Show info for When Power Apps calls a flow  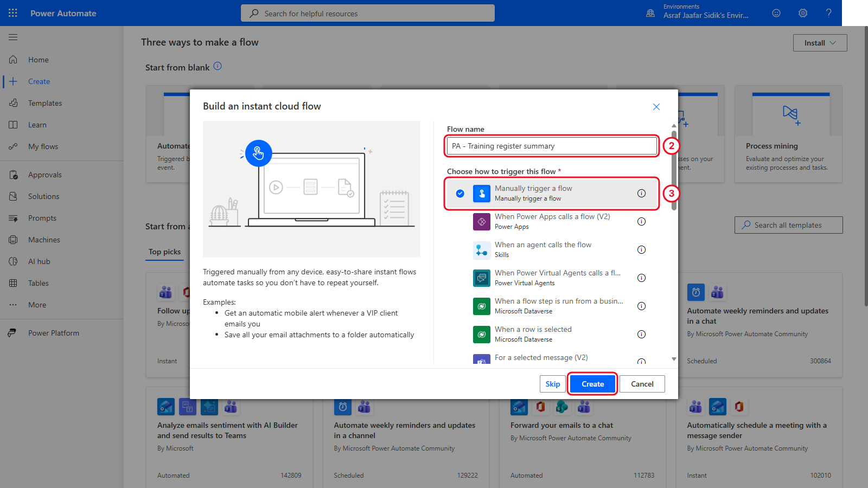pos(641,221)
